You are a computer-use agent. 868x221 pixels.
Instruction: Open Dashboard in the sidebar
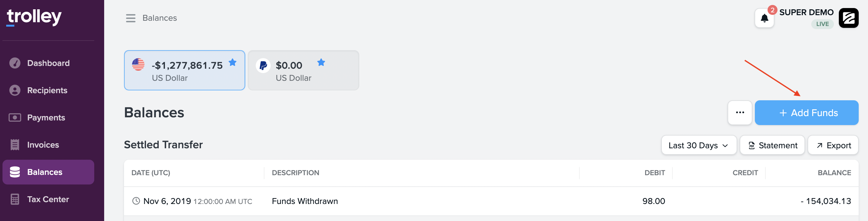[48, 63]
